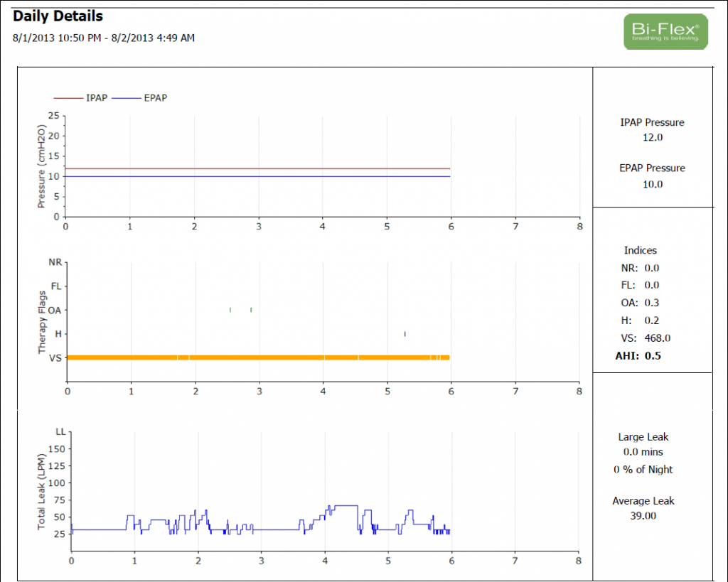This screenshot has height=582, width=728.
Task: Click the Therapy Flags axis label
Action: [x=42, y=322]
